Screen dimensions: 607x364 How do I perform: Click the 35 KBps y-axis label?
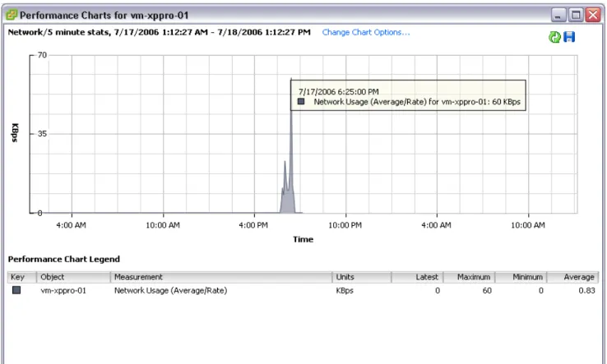[42, 134]
